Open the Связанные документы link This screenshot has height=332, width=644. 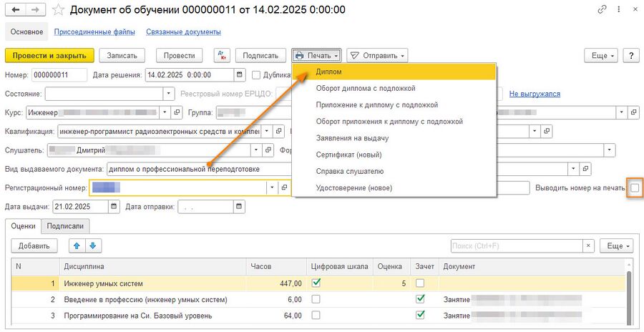[x=184, y=31]
